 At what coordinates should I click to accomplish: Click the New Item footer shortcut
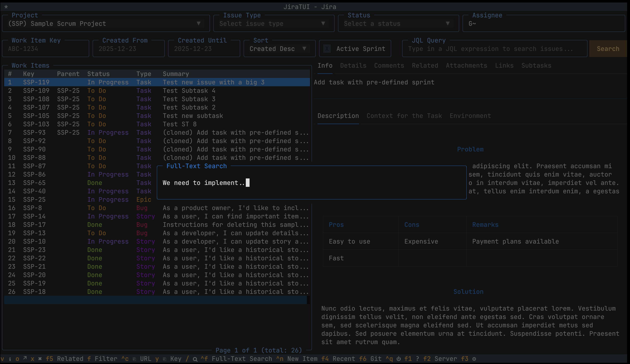297,359
